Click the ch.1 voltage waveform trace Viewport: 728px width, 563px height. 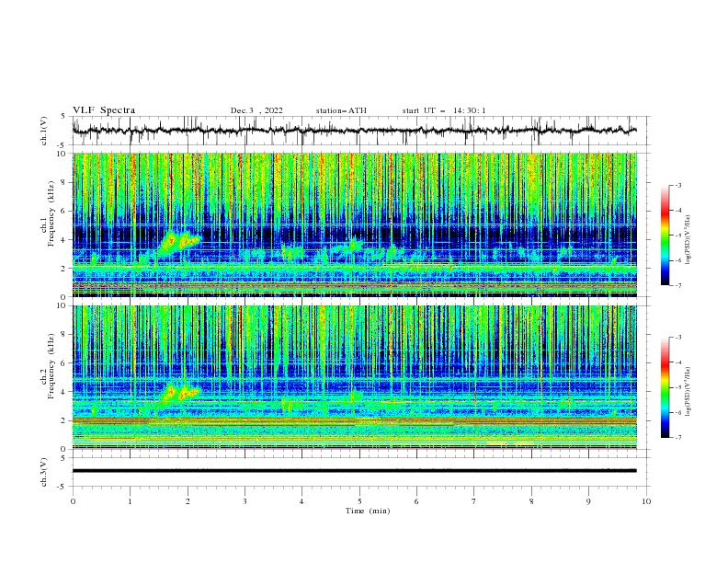click(354, 131)
